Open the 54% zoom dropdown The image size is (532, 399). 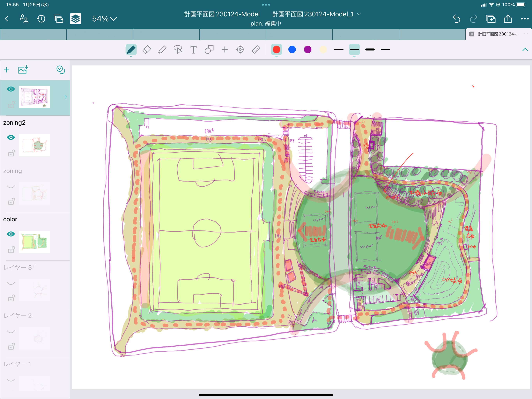click(x=104, y=19)
